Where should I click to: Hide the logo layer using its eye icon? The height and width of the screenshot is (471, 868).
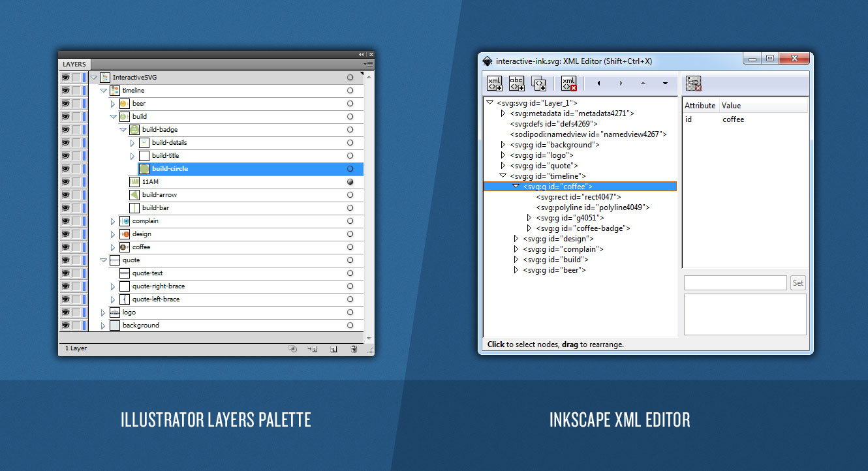coord(65,312)
